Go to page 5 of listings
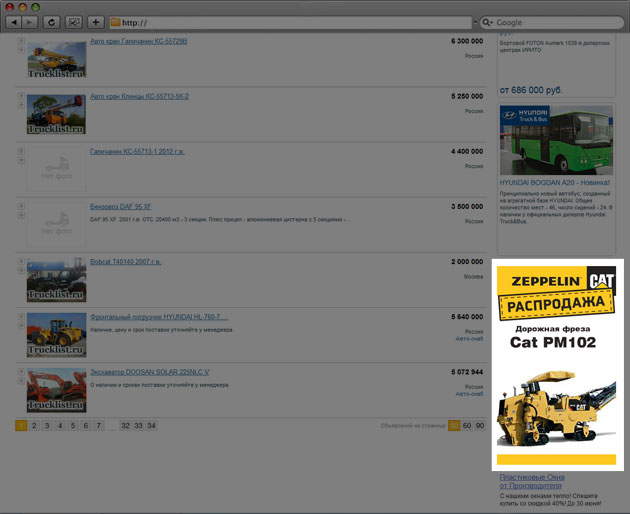This screenshot has width=630, height=514. click(x=73, y=426)
